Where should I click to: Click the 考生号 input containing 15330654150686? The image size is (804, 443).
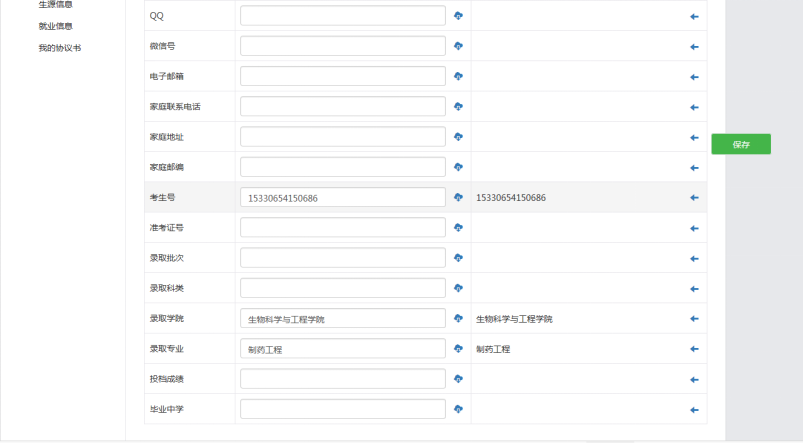point(342,198)
